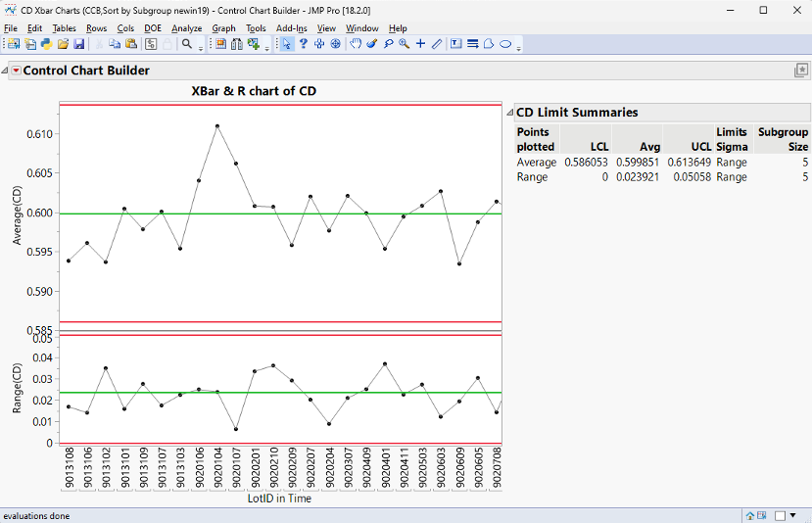
Task: Open the Tables menu
Action: 65,28
